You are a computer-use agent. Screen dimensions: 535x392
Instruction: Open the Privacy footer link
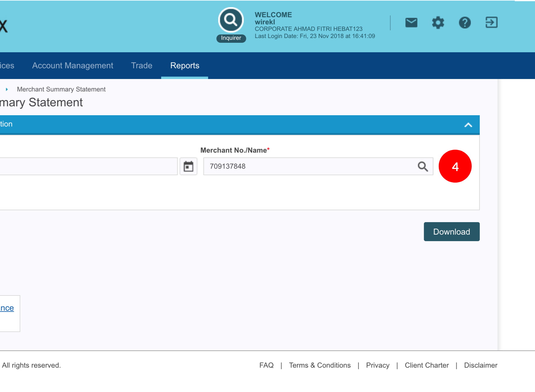(377, 365)
